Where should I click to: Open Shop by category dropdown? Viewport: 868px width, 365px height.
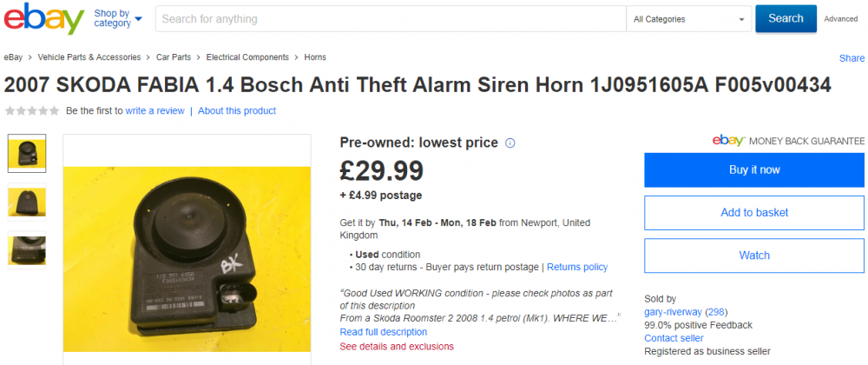(x=118, y=18)
